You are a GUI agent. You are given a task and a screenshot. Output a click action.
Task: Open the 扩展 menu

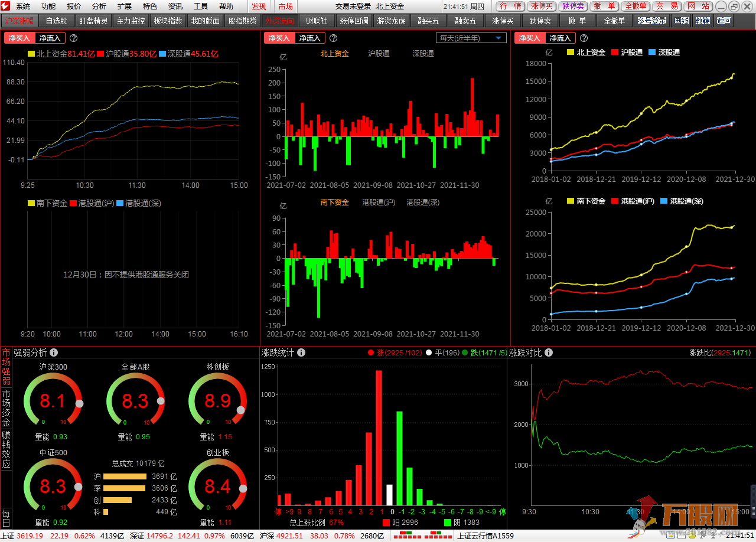[x=125, y=6]
